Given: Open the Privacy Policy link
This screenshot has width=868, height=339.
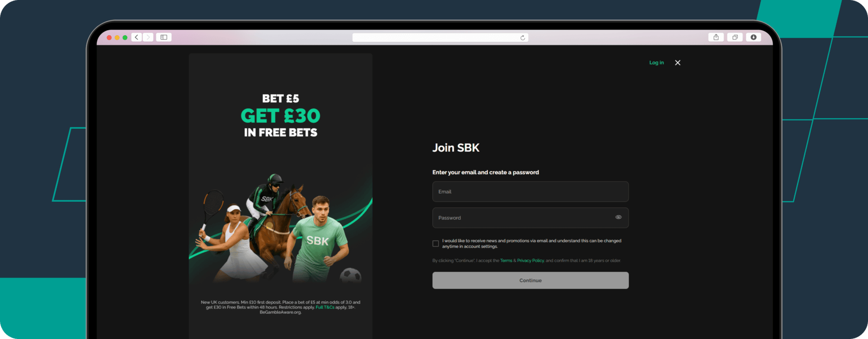Looking at the screenshot, I should (x=530, y=261).
